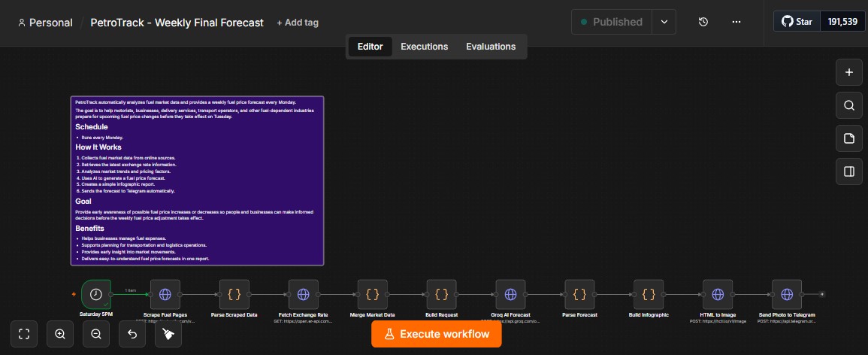Open the Send Photo to Telegram node
This screenshot has width=868, height=355.
[x=787, y=294]
